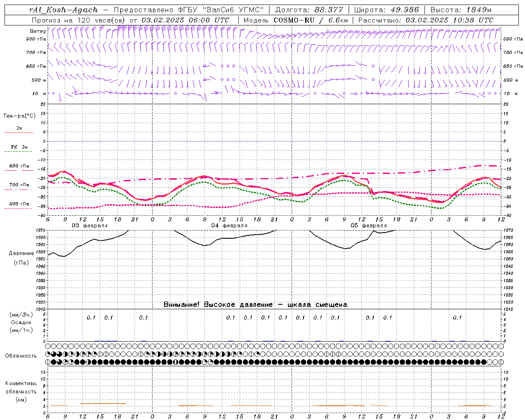
Task: Click the 'Ветер' wind panel label
Action: coord(38,31)
